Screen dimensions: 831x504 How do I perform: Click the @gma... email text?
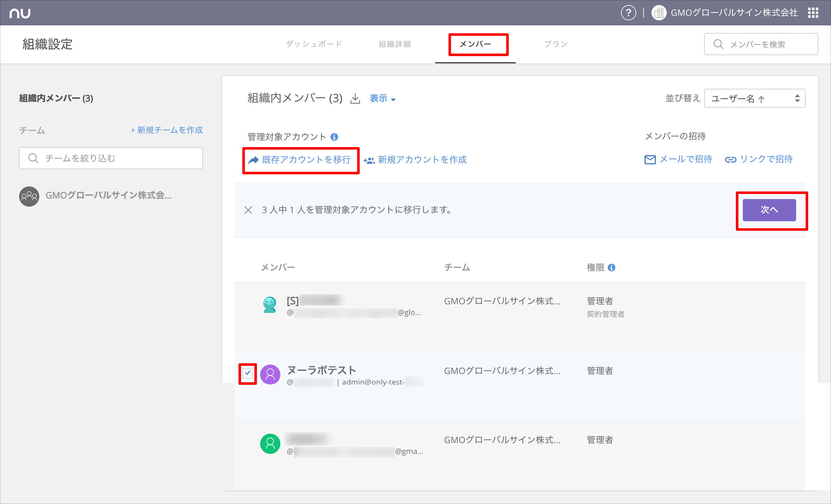[409, 451]
